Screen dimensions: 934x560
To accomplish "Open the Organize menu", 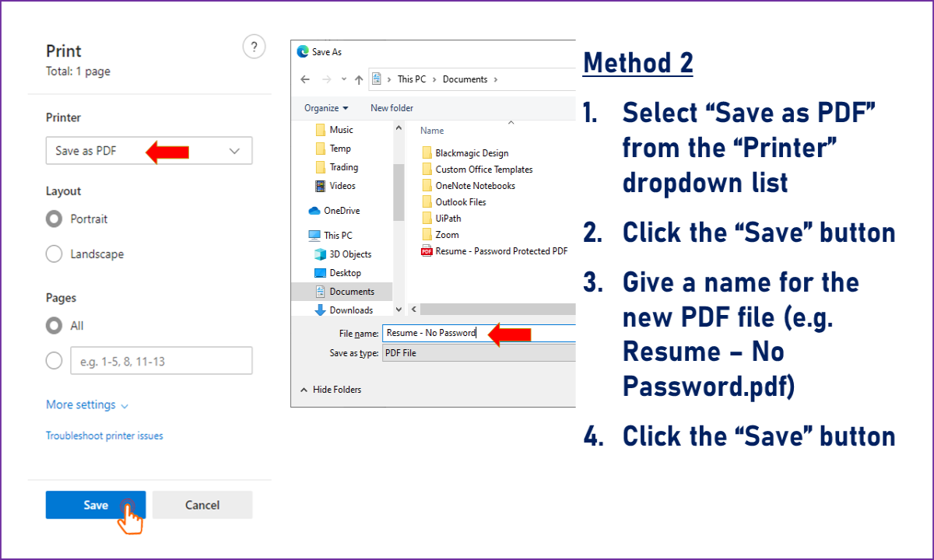I will (x=326, y=108).
